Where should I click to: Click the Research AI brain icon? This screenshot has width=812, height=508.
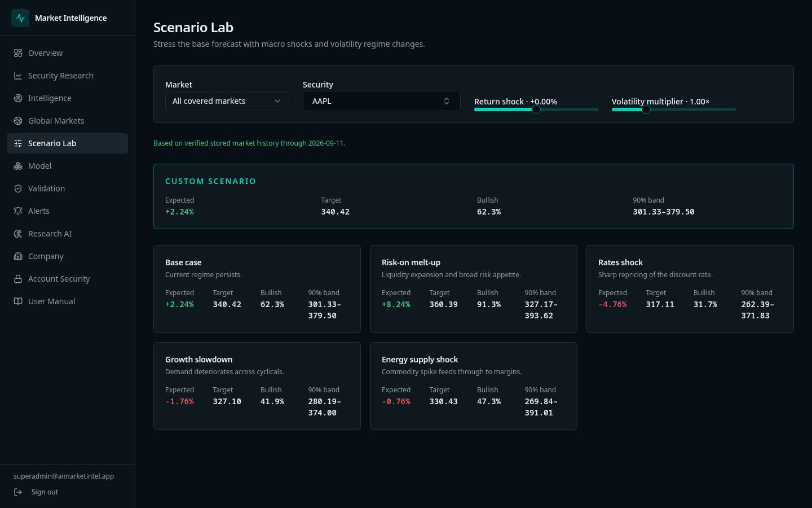(x=18, y=234)
